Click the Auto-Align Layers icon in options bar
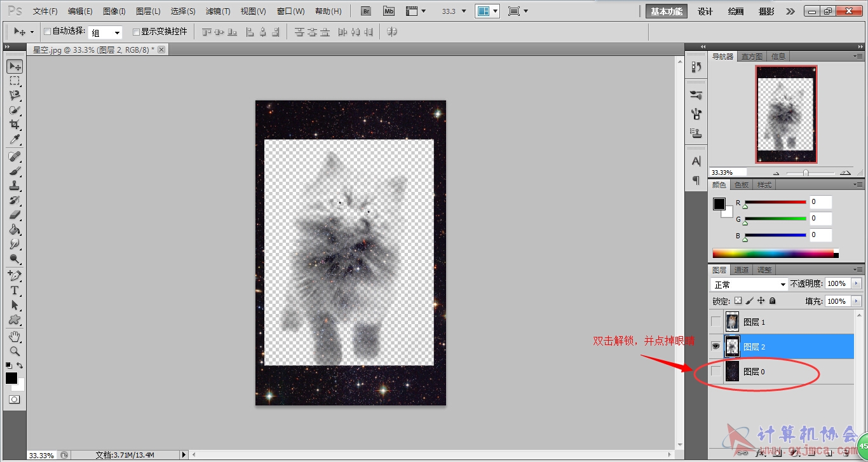This screenshot has width=868, height=462. coord(392,32)
